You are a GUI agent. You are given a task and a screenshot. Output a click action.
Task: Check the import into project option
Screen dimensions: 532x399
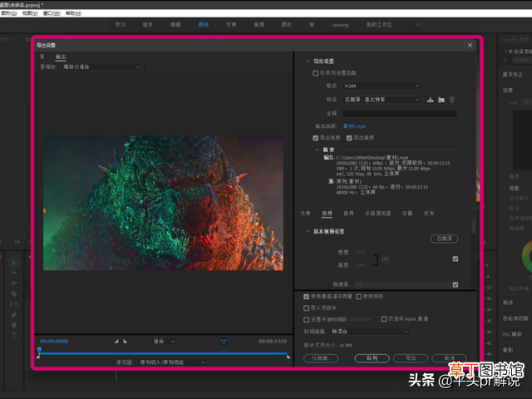tap(307, 308)
